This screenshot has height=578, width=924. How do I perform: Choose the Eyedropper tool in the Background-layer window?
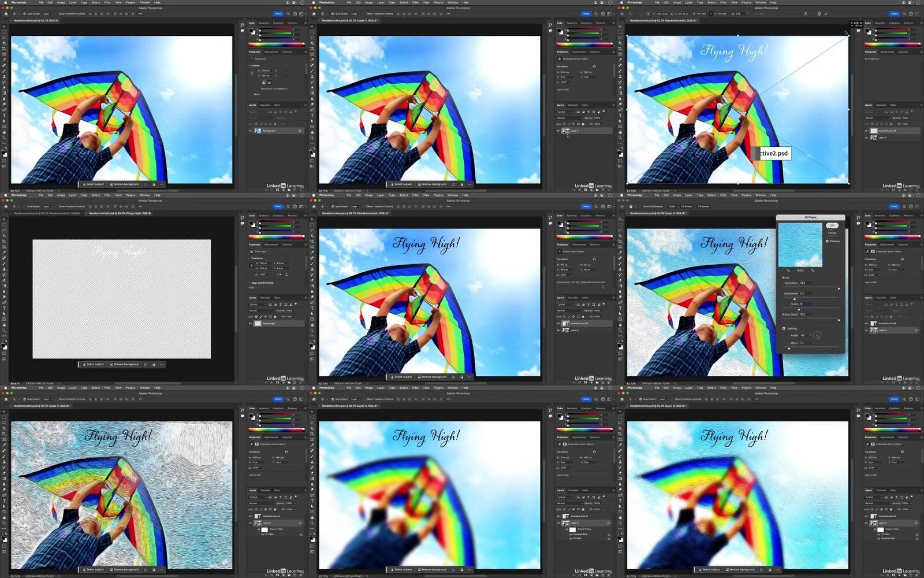pyautogui.click(x=4, y=60)
